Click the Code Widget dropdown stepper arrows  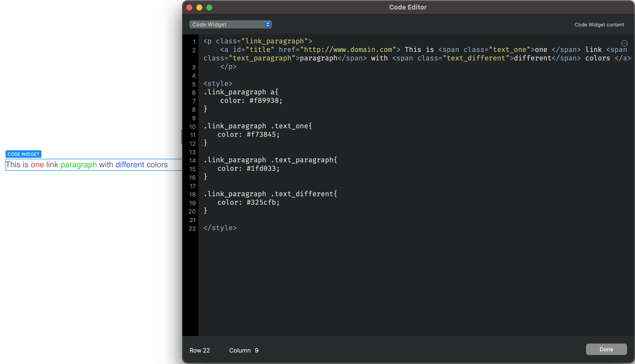tap(268, 24)
